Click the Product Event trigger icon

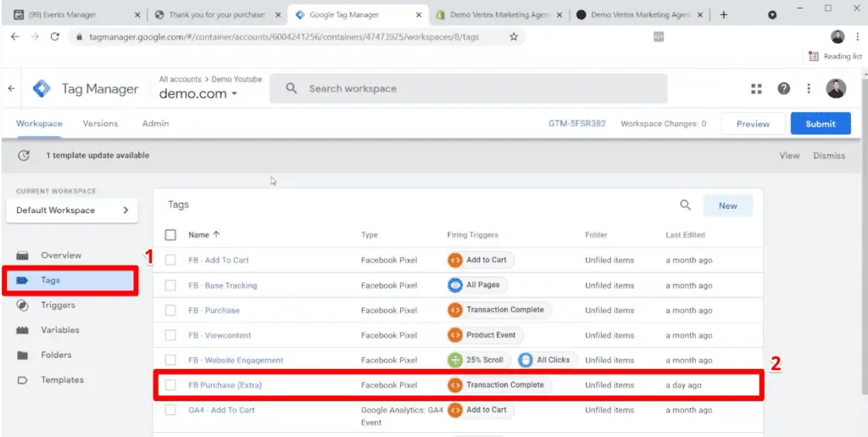[x=455, y=335]
